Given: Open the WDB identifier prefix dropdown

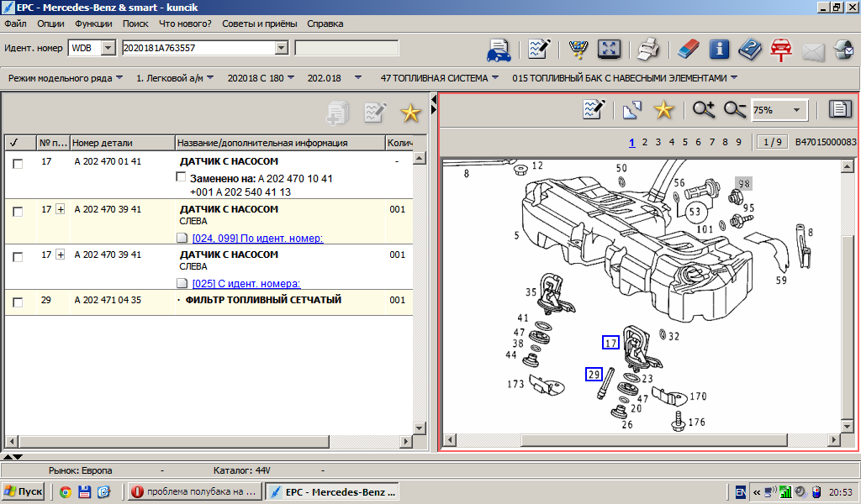Looking at the screenshot, I should pos(108,48).
